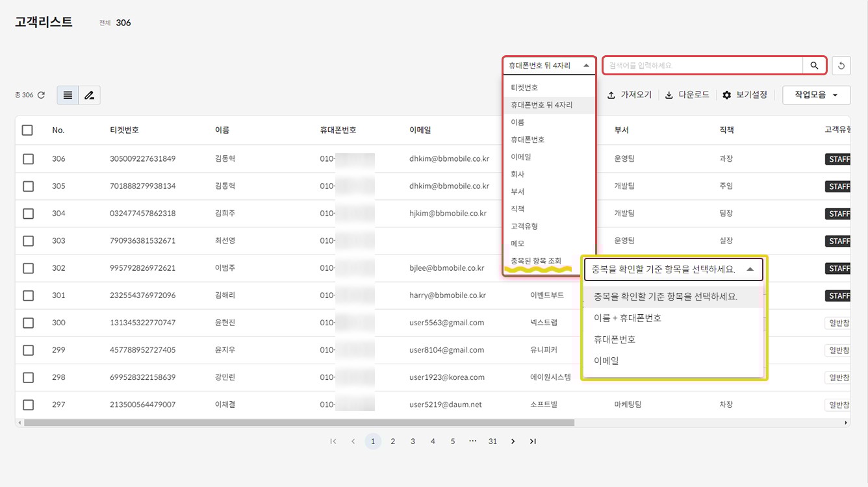Open 보기설정 gear settings
Viewport: 868px width, 487px height.
pos(745,95)
